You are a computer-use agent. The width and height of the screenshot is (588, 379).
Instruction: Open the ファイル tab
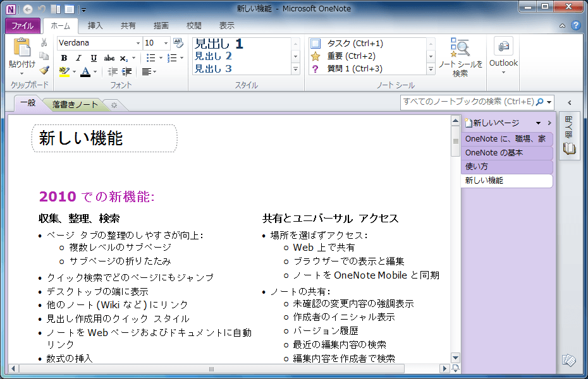click(x=23, y=26)
